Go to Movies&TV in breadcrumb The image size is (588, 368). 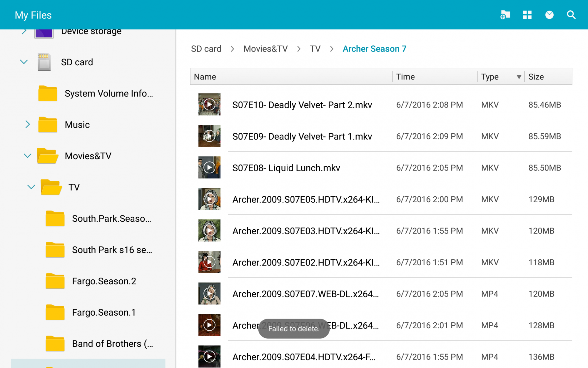click(x=265, y=49)
